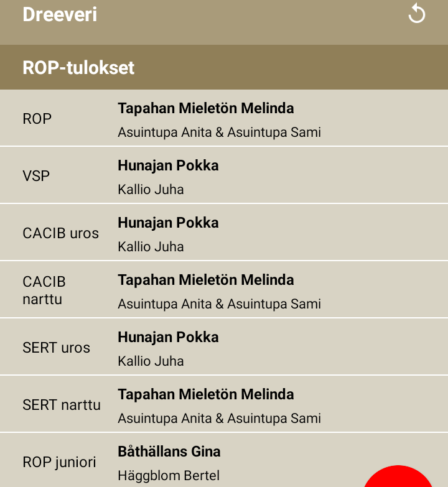Image resolution: width=448 pixels, height=487 pixels.
Task: Tap the ROP juniori label
Action: tap(59, 462)
